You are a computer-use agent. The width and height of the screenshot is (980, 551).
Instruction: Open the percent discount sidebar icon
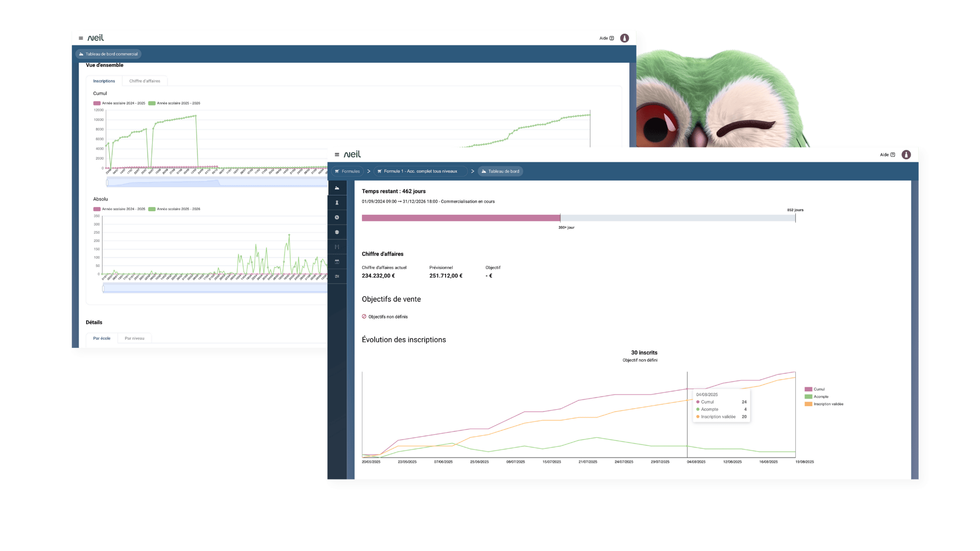[337, 217]
